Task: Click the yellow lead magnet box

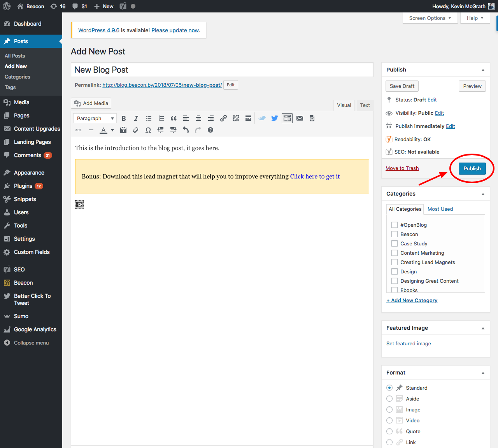Action: 222,177
